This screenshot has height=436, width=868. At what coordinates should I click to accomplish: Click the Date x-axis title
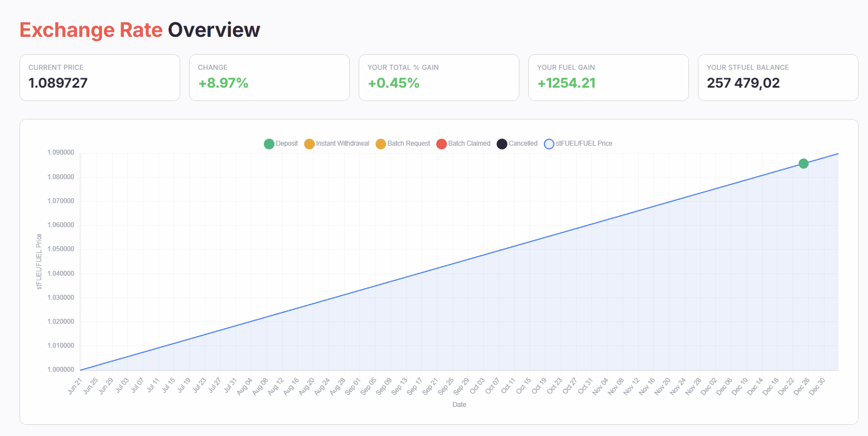(459, 405)
